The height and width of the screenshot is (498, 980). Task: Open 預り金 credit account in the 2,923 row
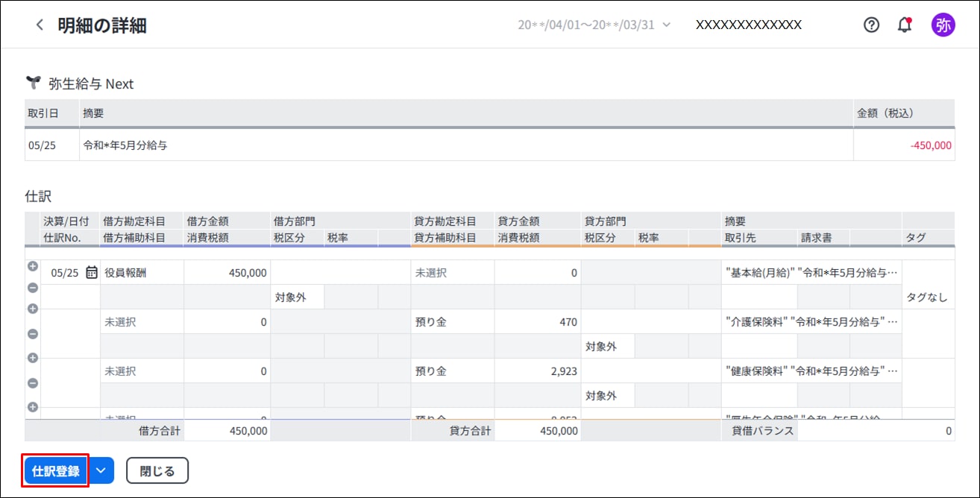pyautogui.click(x=453, y=371)
